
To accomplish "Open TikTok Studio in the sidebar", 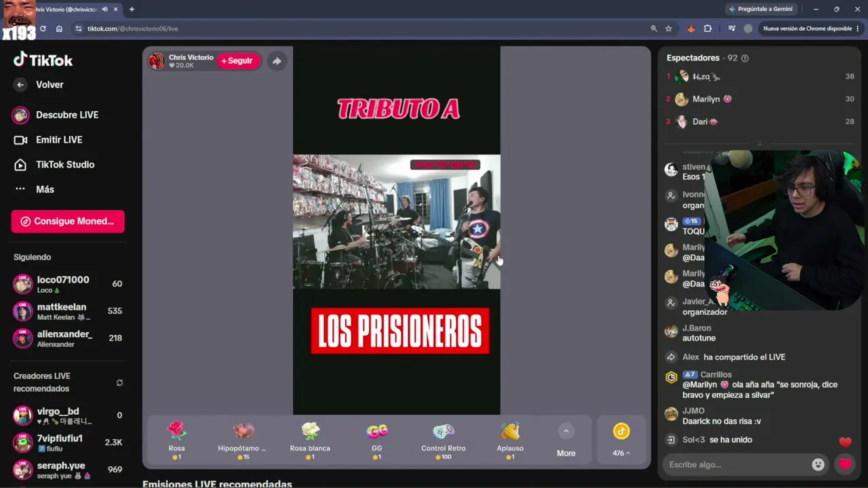I will (x=65, y=165).
